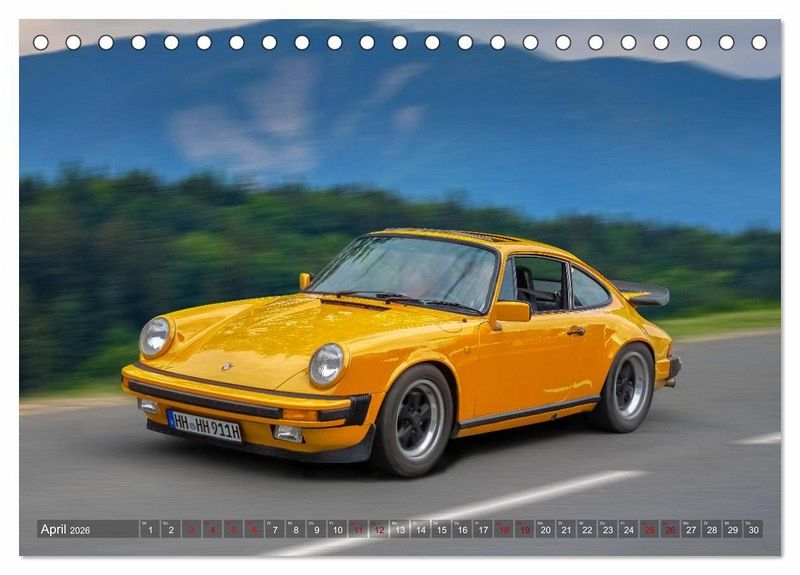Click the first binding hole at top left
Image resolution: width=800 pixels, height=575 pixels.
[40, 42]
